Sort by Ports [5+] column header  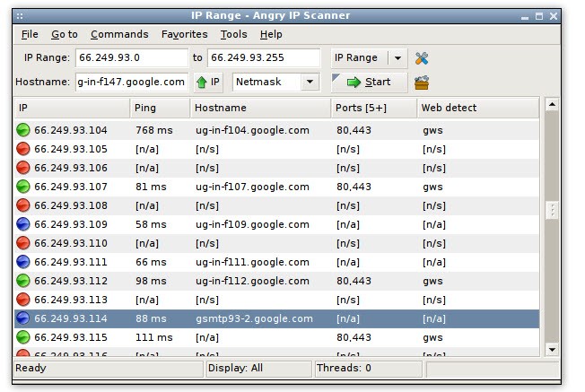coord(374,109)
